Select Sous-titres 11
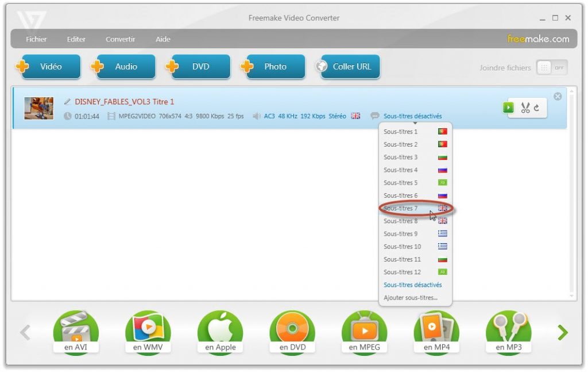The height and width of the screenshot is (372, 588). point(415,259)
